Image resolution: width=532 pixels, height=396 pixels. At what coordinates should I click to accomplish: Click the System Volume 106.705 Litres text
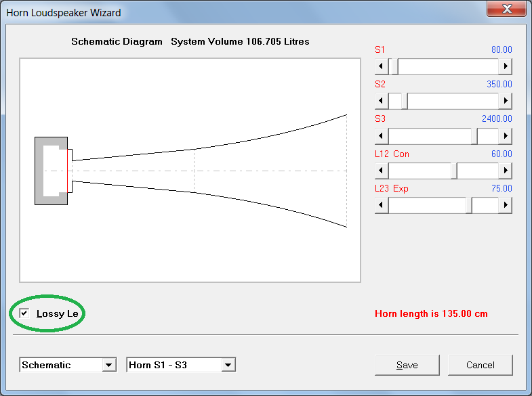[240, 41]
